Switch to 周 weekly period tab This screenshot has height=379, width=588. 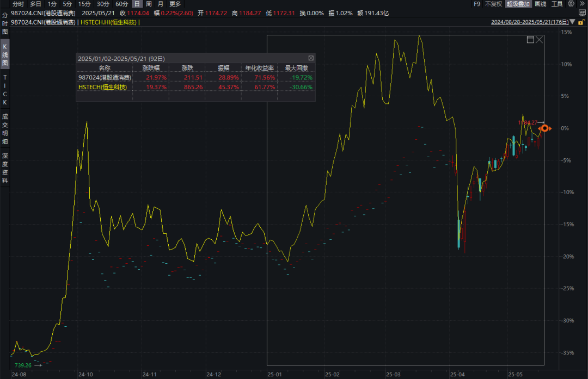click(x=149, y=4)
